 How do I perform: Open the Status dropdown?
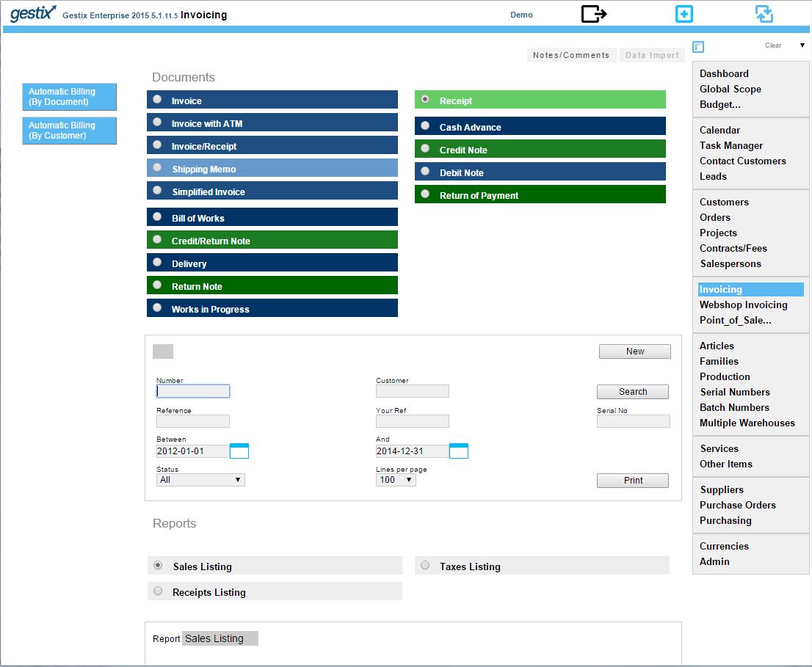pyautogui.click(x=200, y=480)
